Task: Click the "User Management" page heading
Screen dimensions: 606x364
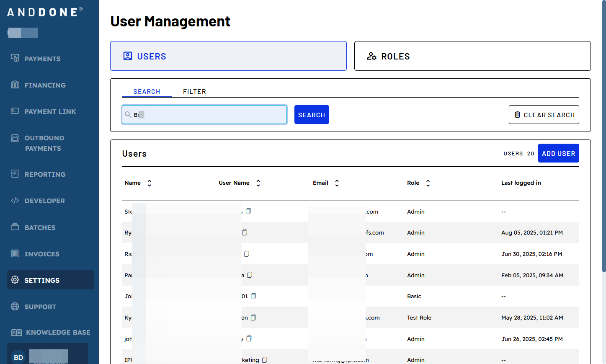Action: click(170, 21)
